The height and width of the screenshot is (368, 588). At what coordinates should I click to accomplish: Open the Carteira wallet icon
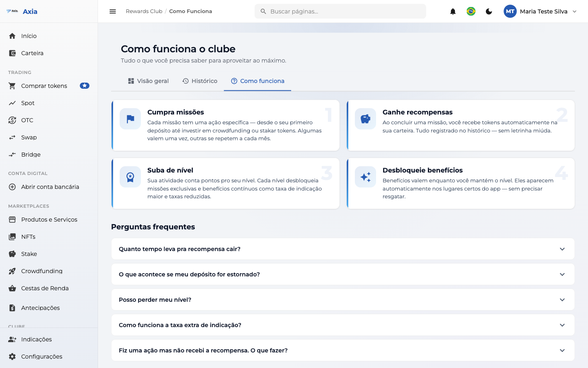(x=12, y=53)
